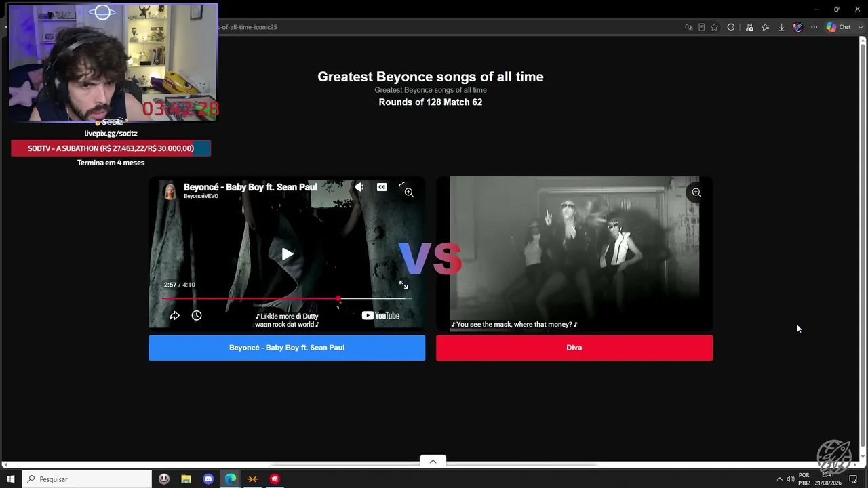868x488 pixels.
Task: Play the Baby Boy video
Action: tap(288, 254)
